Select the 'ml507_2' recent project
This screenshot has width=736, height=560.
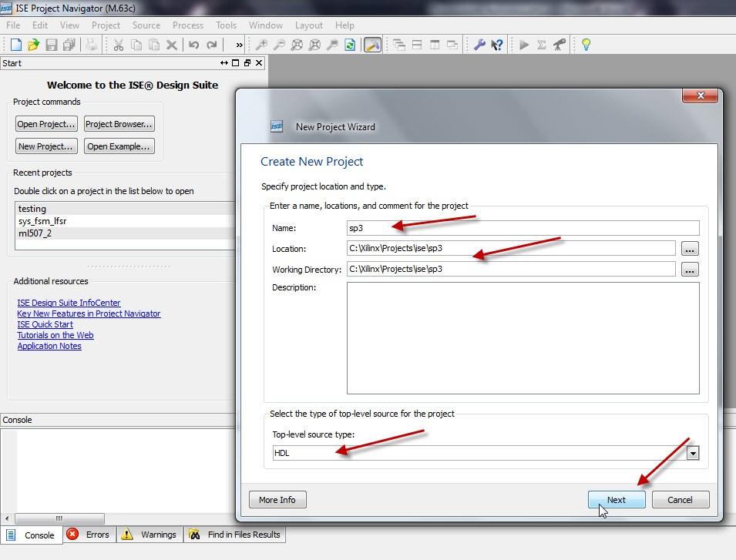125,233
